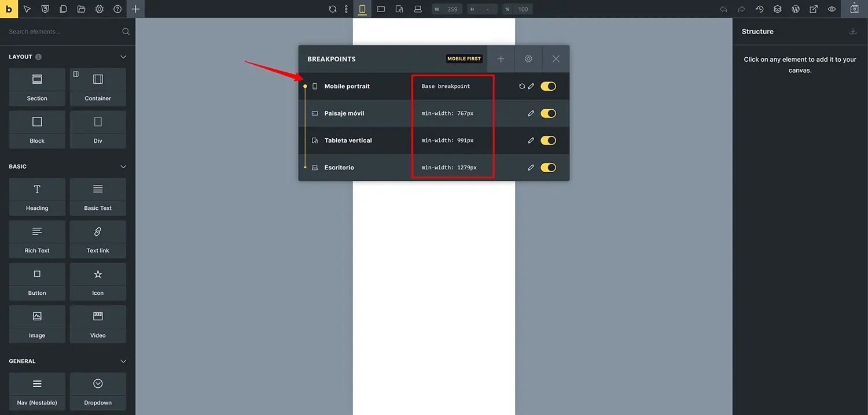Open the revision history

coord(759,9)
